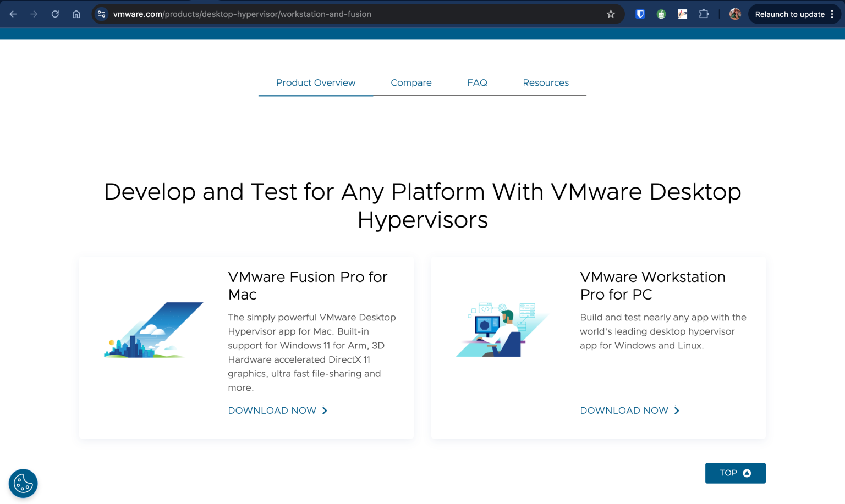The width and height of the screenshot is (845, 504).
Task: Click the TOP button to scroll up
Action: pyautogui.click(x=735, y=473)
